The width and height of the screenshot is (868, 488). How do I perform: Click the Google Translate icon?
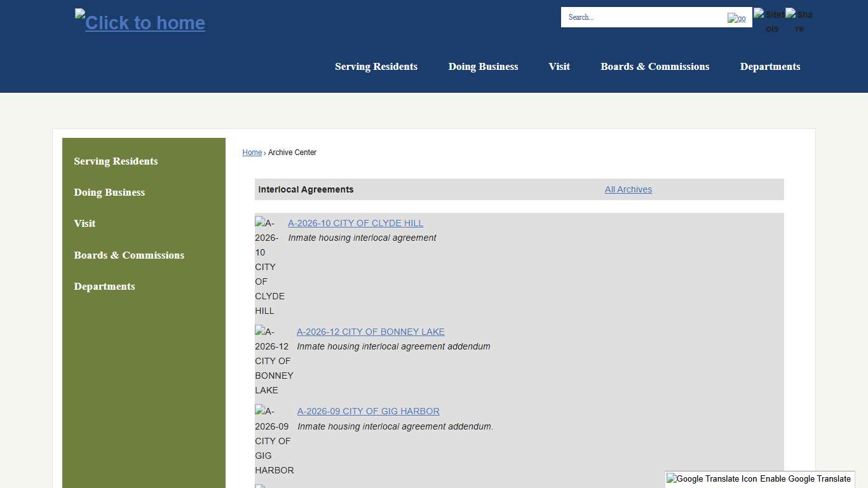tap(709, 478)
